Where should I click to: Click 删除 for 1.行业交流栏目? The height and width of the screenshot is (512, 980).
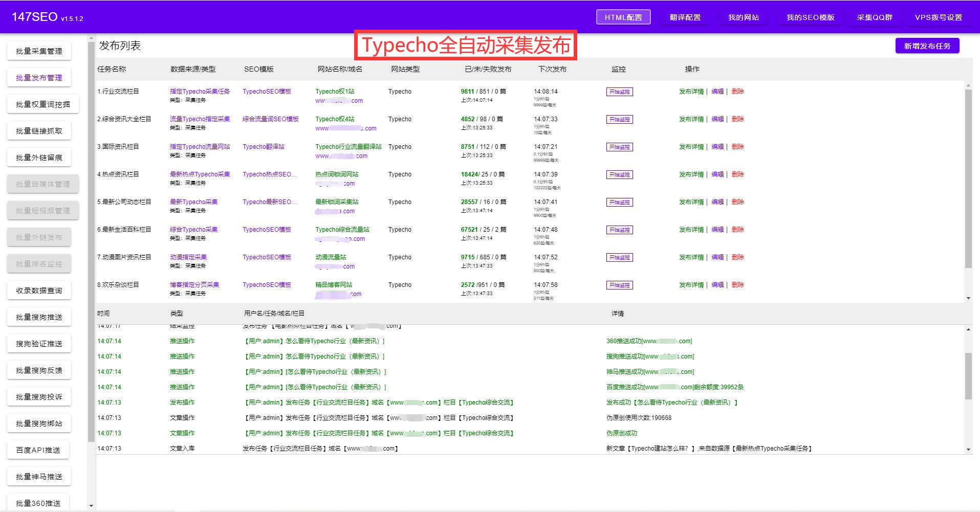coord(737,92)
